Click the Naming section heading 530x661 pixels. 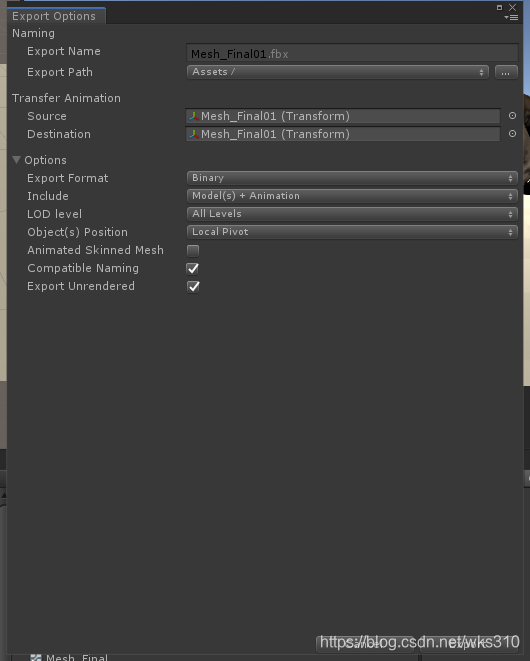pos(33,33)
